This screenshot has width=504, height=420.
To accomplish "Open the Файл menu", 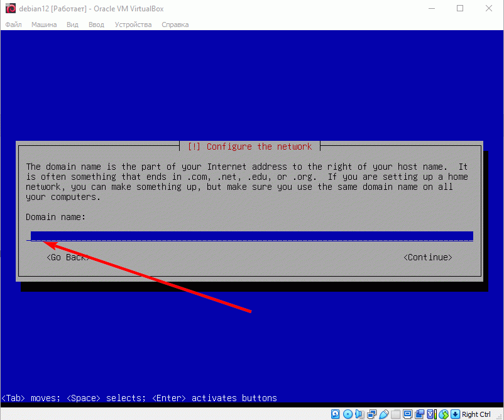I will 13,25.
